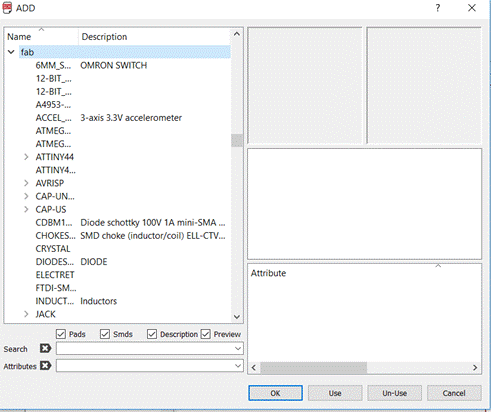Uncheck the Pads checkbox
The height and width of the screenshot is (412, 491).
(x=61, y=334)
